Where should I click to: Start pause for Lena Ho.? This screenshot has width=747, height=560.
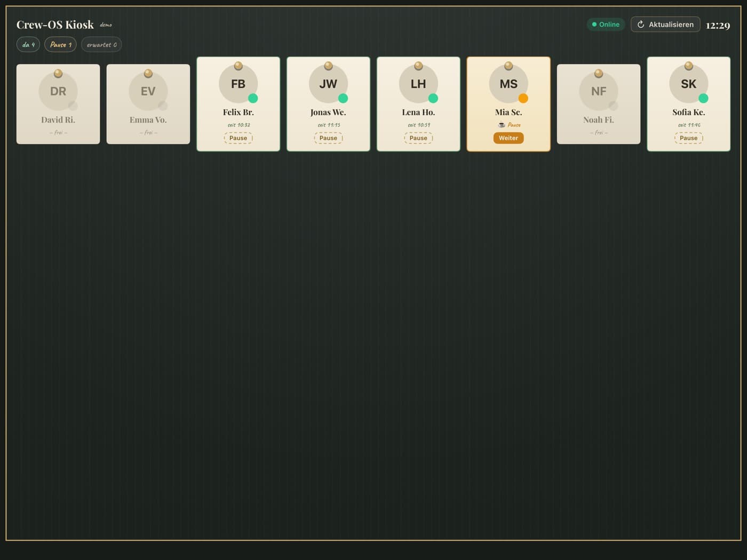(x=418, y=138)
